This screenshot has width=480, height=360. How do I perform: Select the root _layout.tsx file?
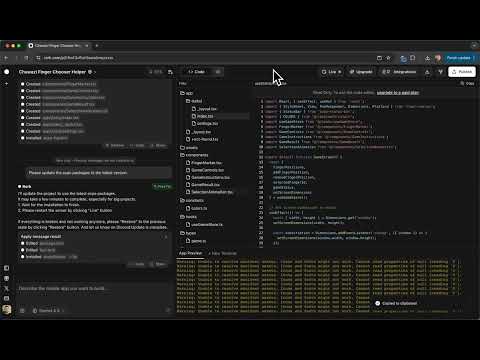tap(198, 132)
